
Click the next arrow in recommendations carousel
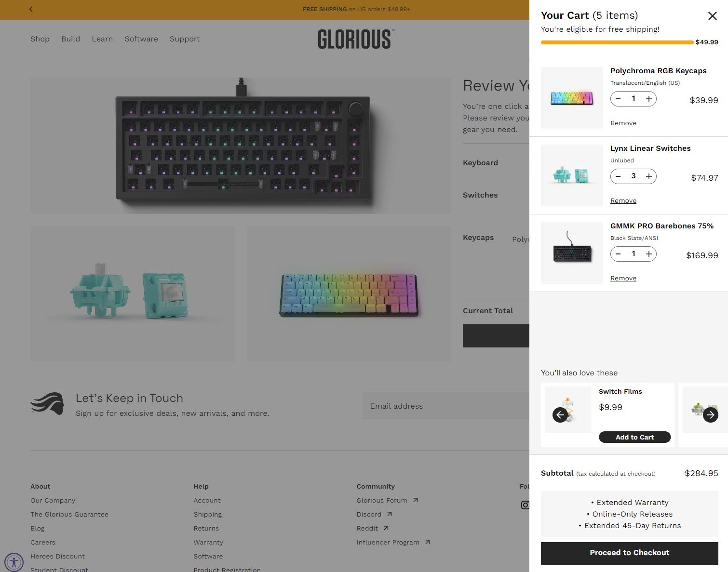[x=710, y=415]
